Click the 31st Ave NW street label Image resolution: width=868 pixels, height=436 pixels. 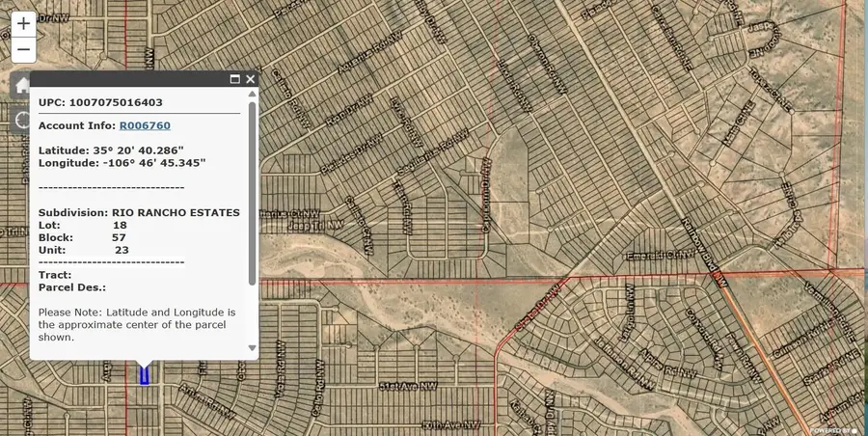click(402, 386)
